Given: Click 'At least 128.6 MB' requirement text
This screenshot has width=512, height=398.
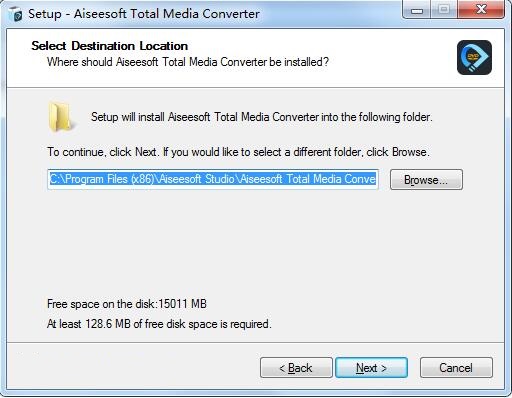Looking at the screenshot, I should [x=159, y=324].
